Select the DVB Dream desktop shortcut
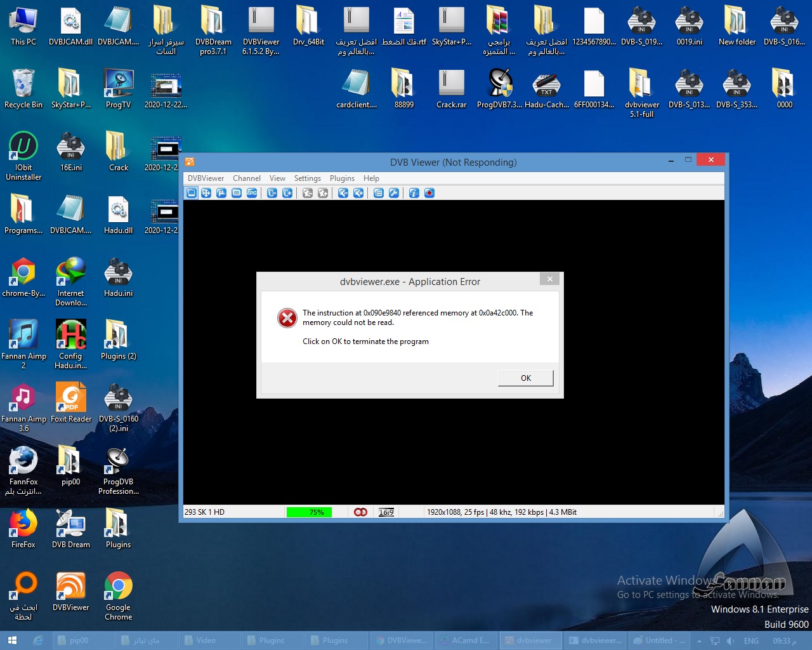812x650 pixels. 71,529
